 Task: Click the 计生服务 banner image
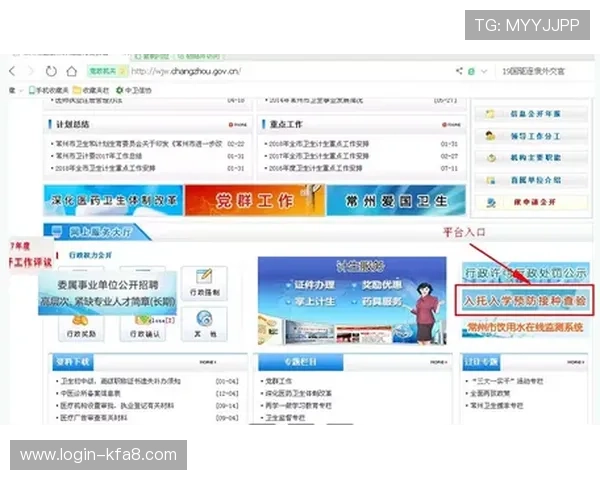coord(352,301)
